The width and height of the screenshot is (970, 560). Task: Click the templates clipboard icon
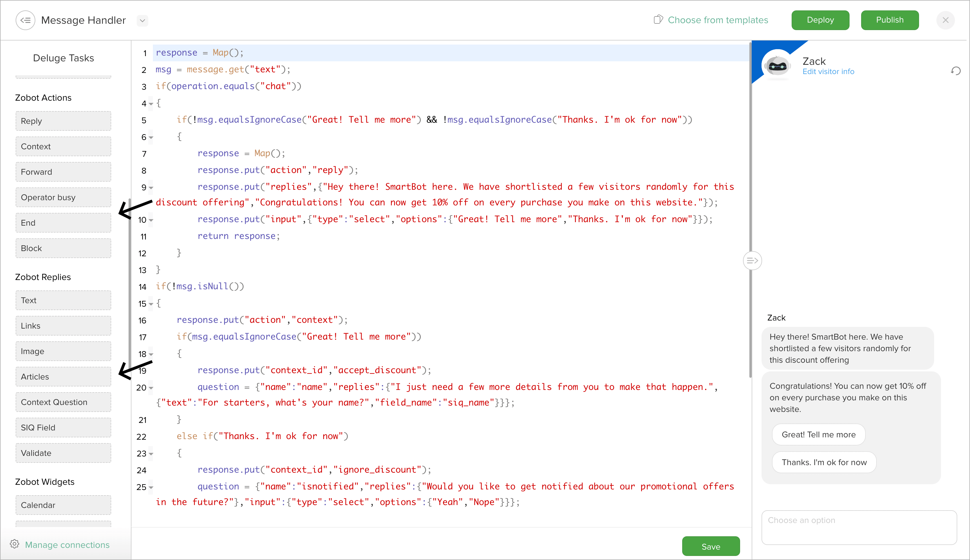tap(658, 20)
